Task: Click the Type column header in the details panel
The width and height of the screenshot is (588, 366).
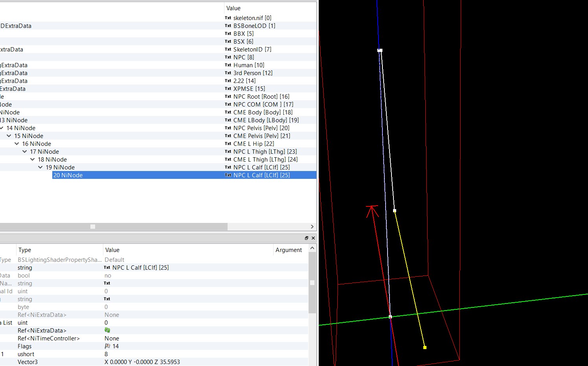Action: (x=59, y=250)
